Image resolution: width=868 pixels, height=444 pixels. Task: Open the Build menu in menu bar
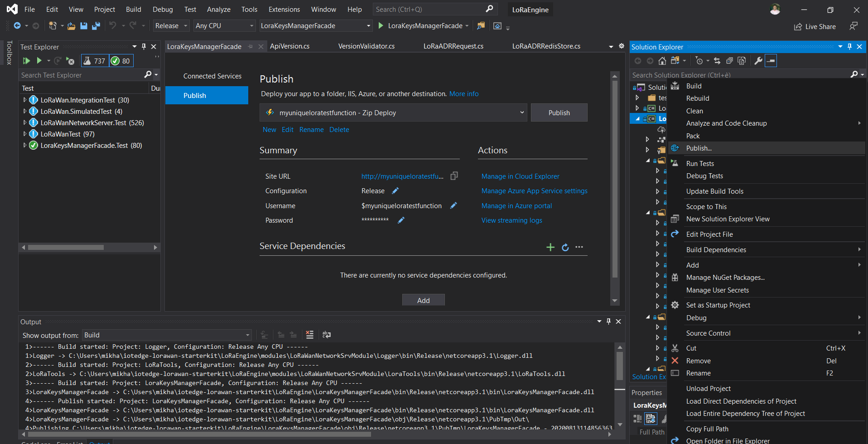[133, 9]
